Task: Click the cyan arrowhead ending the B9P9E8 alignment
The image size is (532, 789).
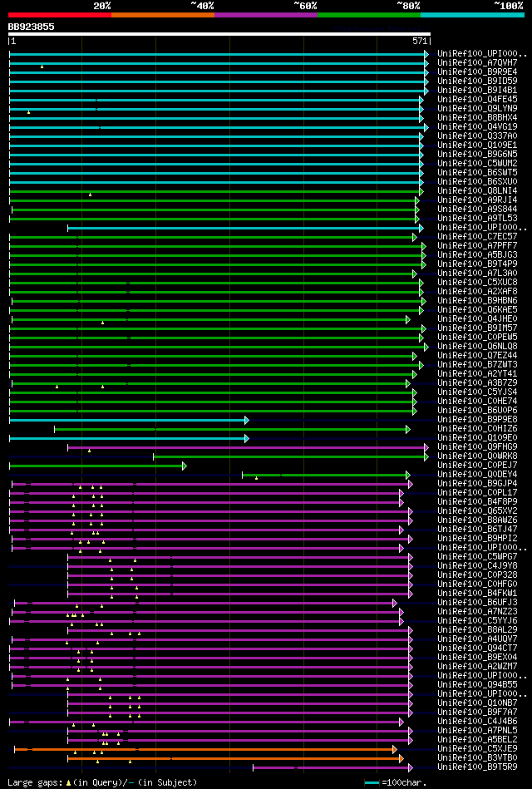Action: 247,420
